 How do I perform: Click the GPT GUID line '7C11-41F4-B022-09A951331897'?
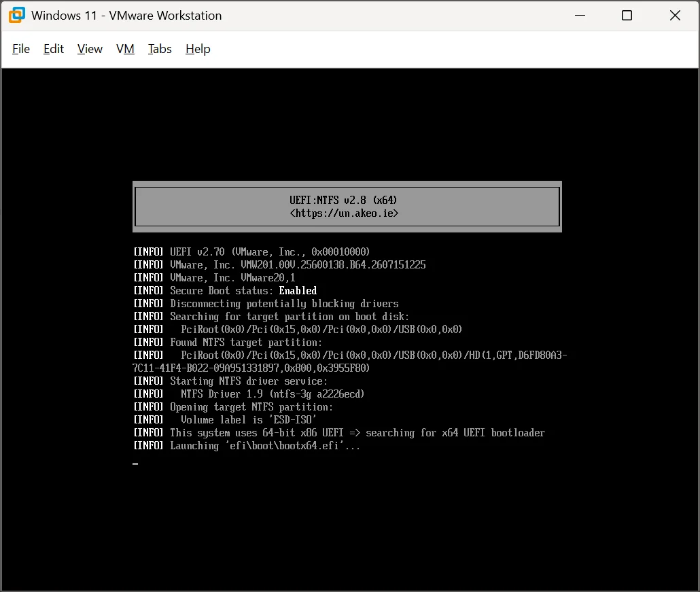pyautogui.click(x=251, y=368)
